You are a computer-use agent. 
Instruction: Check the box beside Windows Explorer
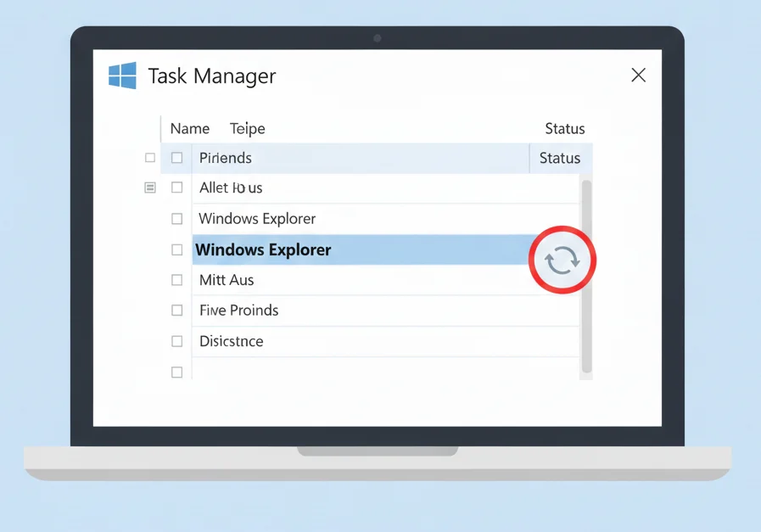click(x=176, y=249)
